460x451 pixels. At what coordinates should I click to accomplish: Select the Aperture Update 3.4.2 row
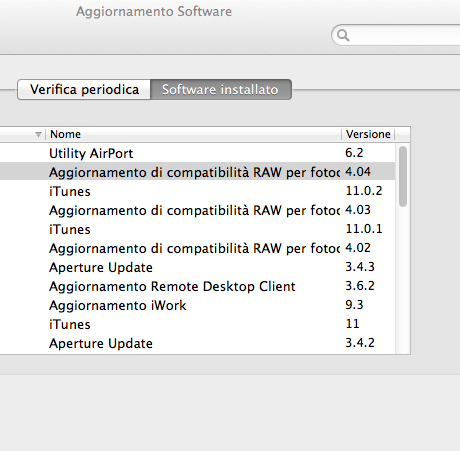coord(198,343)
